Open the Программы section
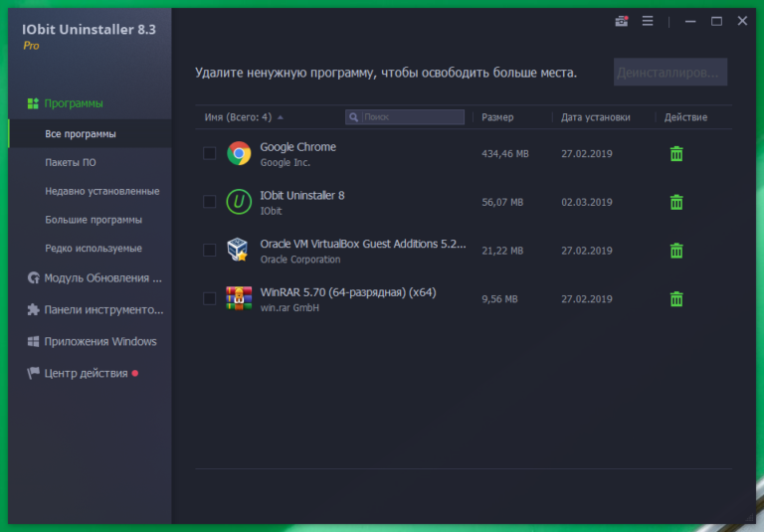 click(x=74, y=103)
